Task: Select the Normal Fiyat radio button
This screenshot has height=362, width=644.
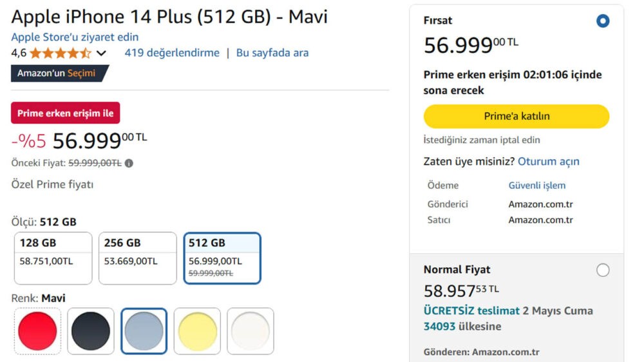Action: point(603,270)
